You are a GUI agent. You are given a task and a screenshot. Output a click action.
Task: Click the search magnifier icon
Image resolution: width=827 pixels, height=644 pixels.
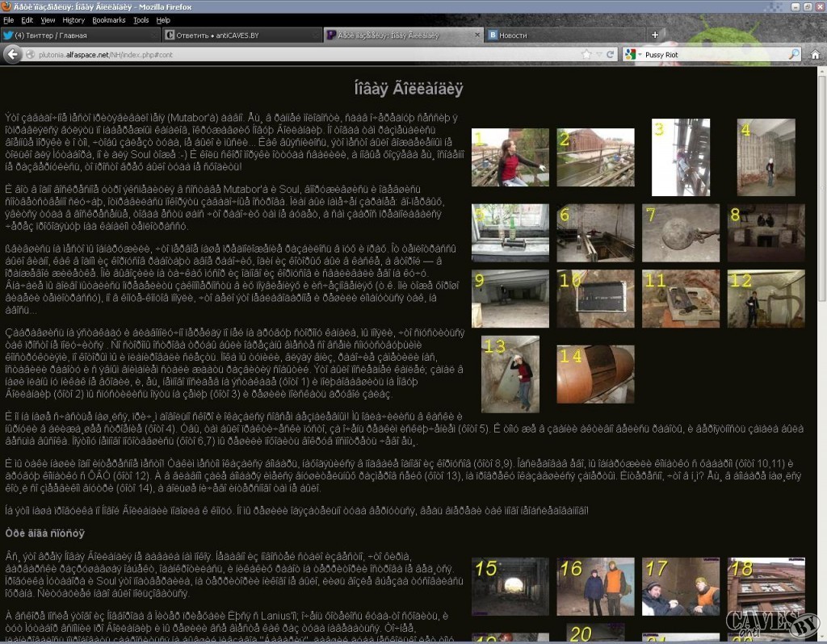point(794,55)
